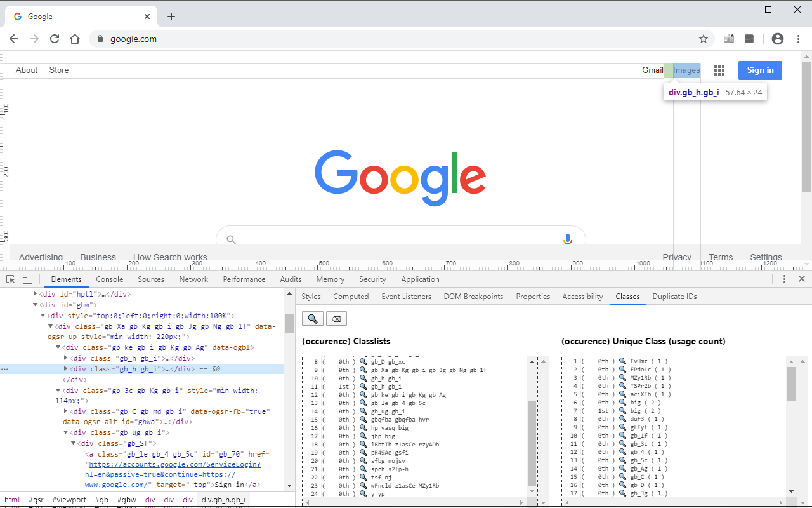The height and width of the screenshot is (508, 812).
Task: Click the clear backspace button in Classes pane
Action: click(337, 318)
